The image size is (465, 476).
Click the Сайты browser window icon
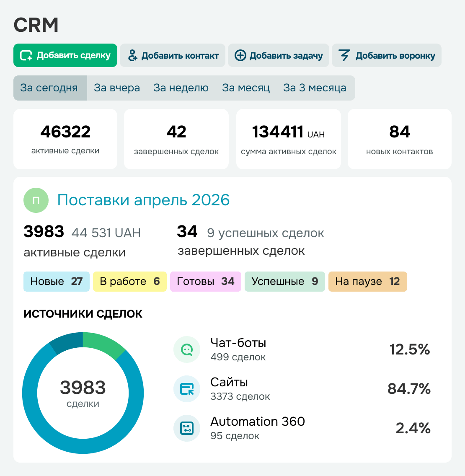pos(187,389)
